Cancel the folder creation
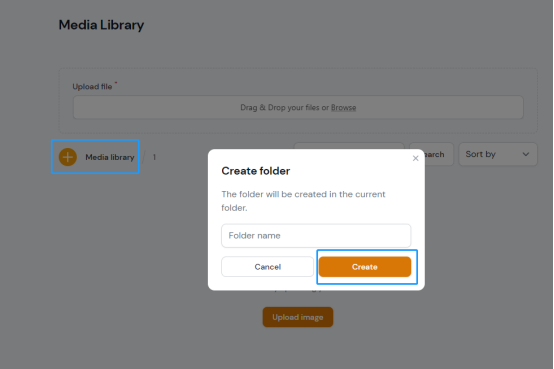The image size is (554, 369). pos(267,267)
